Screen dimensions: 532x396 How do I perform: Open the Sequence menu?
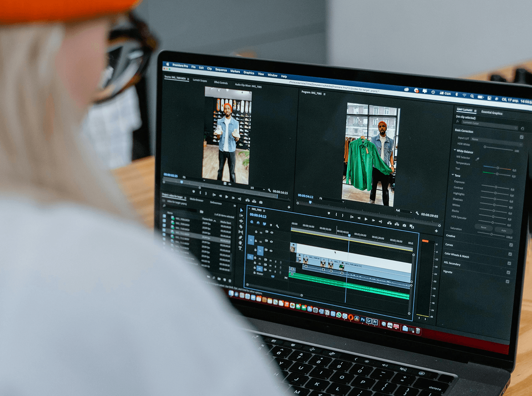[221, 70]
